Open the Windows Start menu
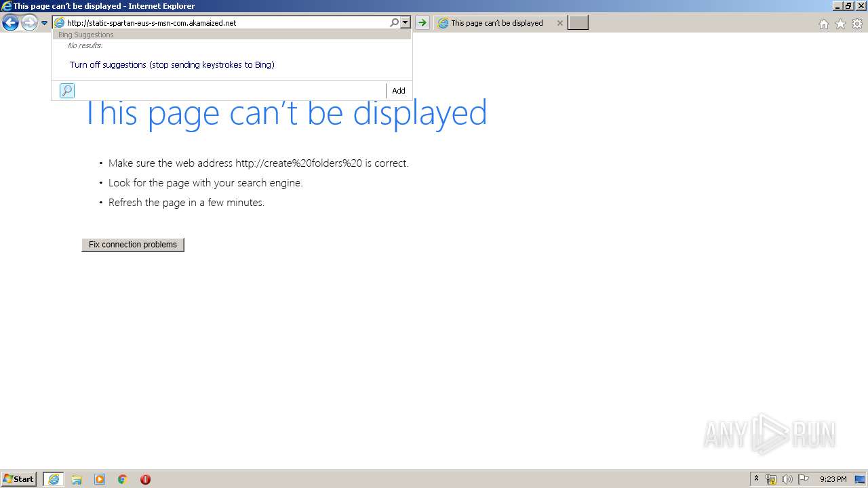This screenshot has width=868, height=488. coord(19,479)
